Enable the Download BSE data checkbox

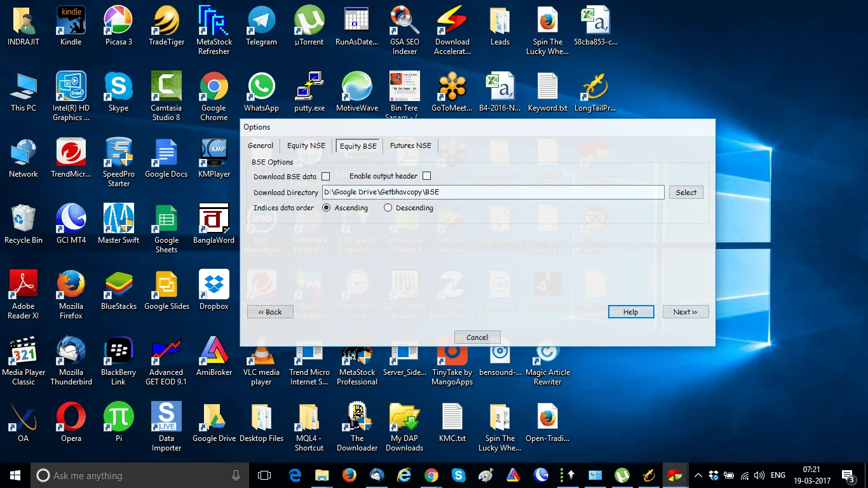(326, 176)
